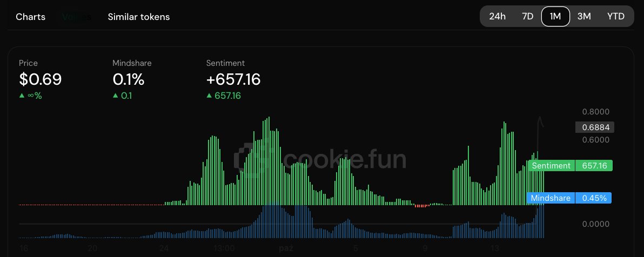Switch to the Similar tokens tab
Image resolution: width=644 pixels, height=257 pixels.
coord(139,17)
